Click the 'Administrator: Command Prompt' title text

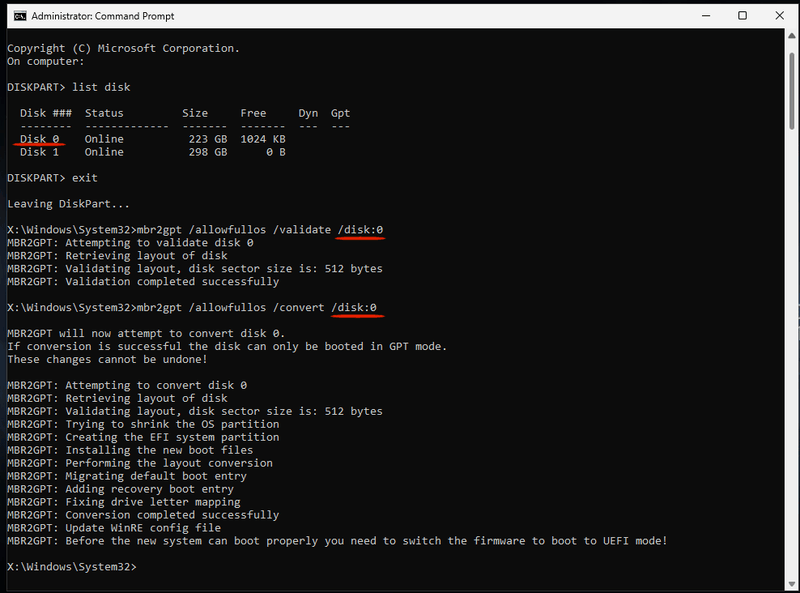pyautogui.click(x=103, y=16)
